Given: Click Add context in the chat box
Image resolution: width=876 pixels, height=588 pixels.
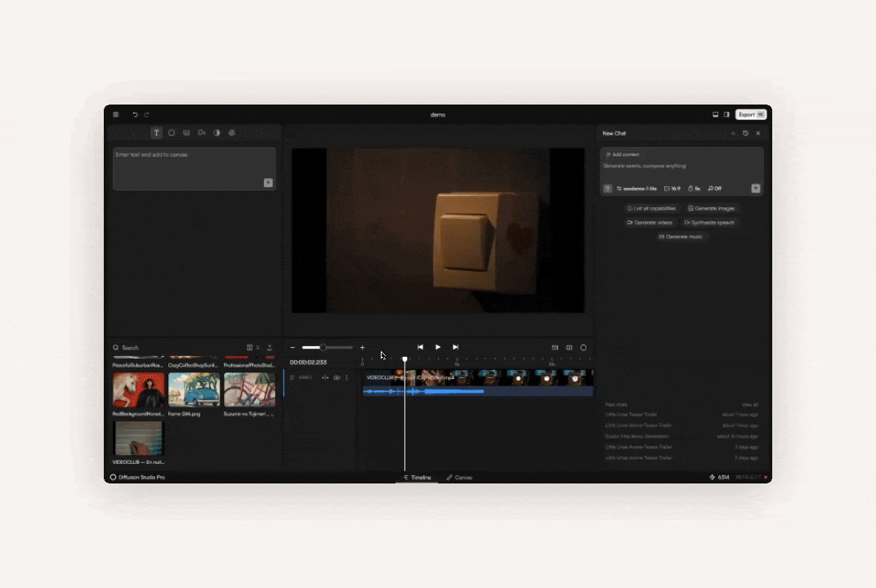Looking at the screenshot, I should coord(623,154).
